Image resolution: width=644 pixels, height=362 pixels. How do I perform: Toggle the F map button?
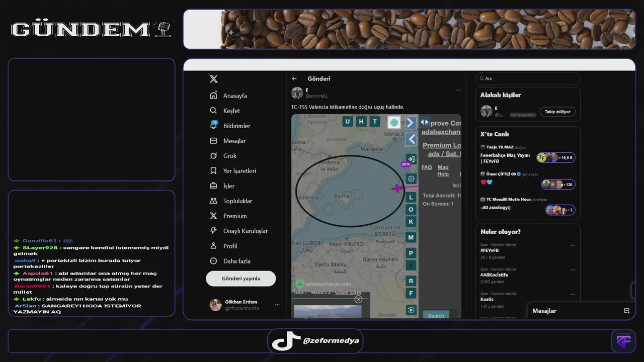(x=411, y=293)
